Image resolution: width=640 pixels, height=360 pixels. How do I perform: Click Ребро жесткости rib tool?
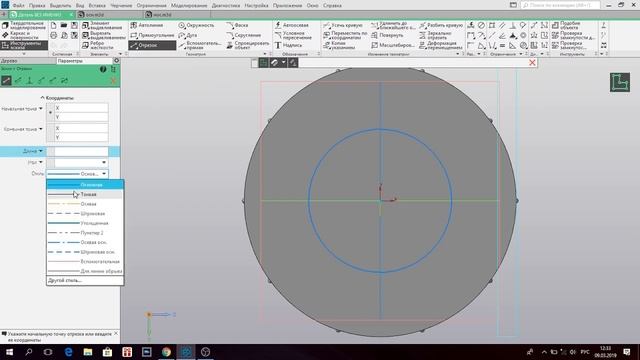point(98,45)
